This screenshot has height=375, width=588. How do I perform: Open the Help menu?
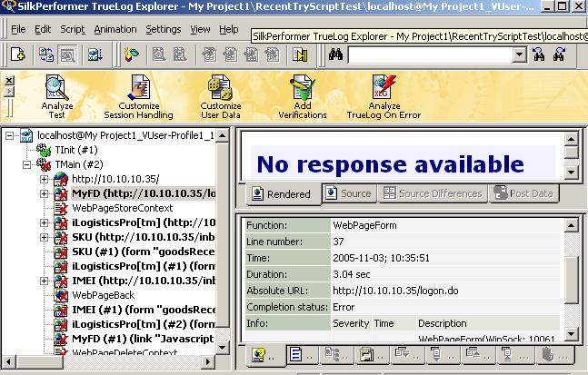(x=229, y=29)
